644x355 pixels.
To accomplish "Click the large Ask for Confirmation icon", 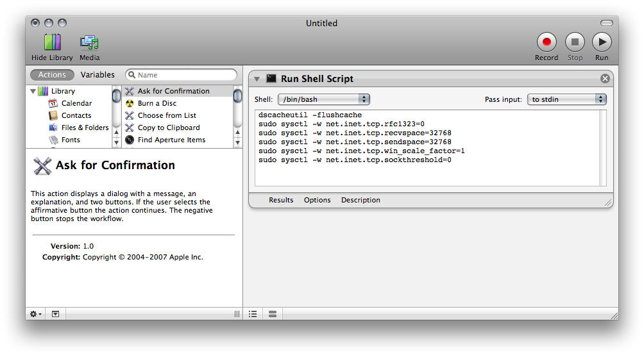I will click(x=42, y=166).
